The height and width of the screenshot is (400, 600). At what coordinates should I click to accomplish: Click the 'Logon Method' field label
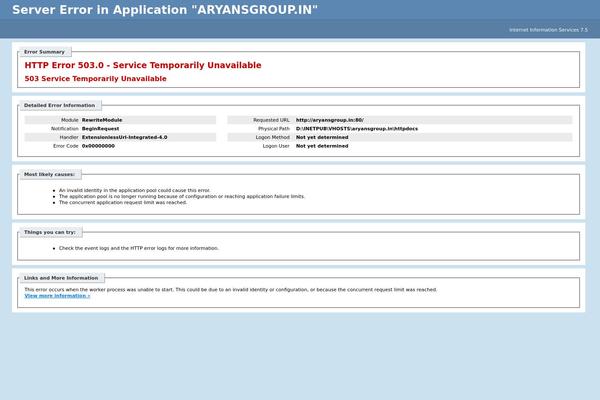tap(273, 137)
